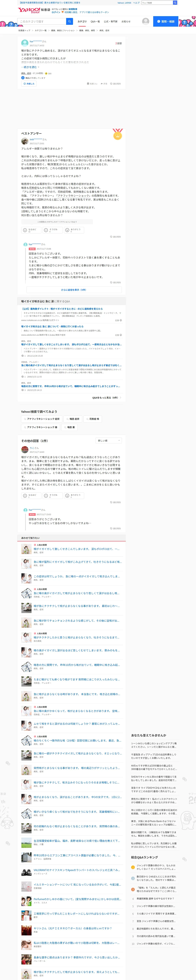Open the 新しい順 sort dropdown
The image size is (196, 980).
coord(108,441)
